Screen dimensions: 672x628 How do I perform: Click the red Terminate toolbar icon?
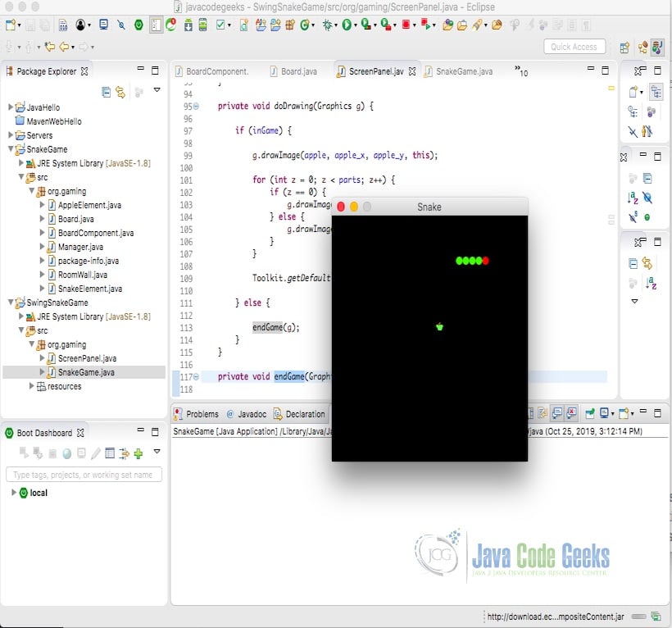pos(405,25)
